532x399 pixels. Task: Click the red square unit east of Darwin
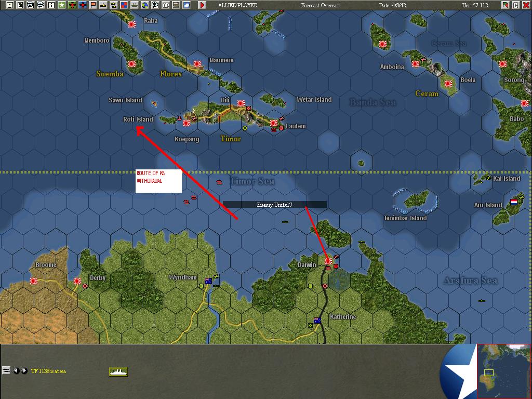(336, 267)
